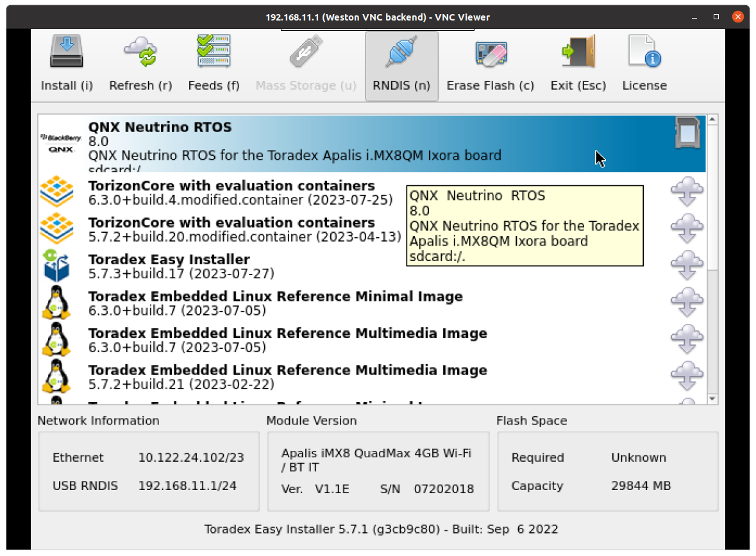Select Reference Multimedia Image 6.3.0+build.7
The width and height of the screenshot is (756, 556).
click(x=287, y=341)
